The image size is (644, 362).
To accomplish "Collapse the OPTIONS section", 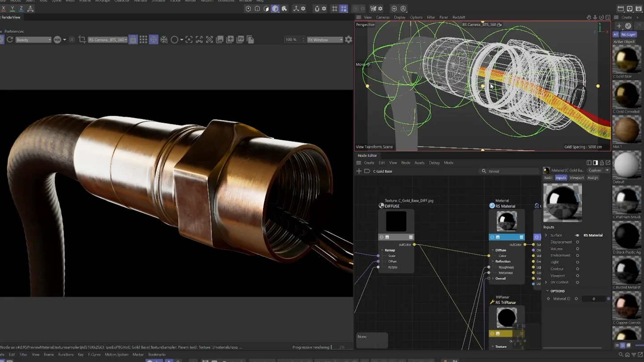I will click(x=547, y=291).
